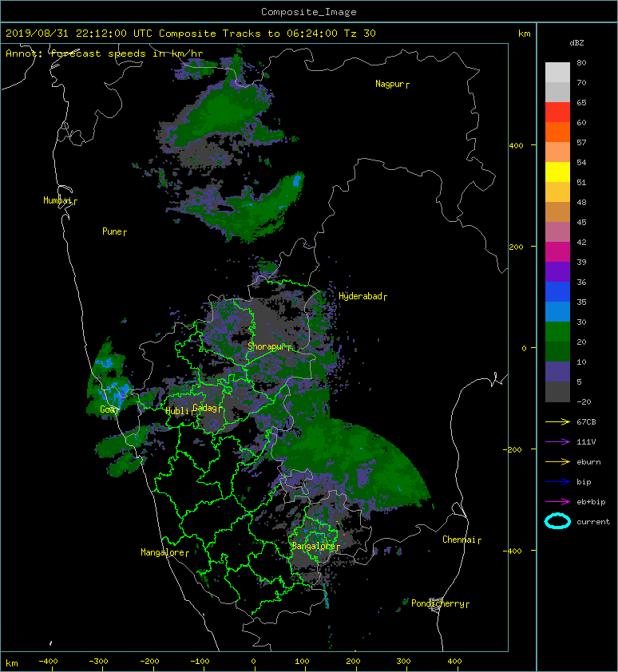This screenshot has width=618, height=672.
Task: Click the Mumbai city label
Action: [58, 200]
